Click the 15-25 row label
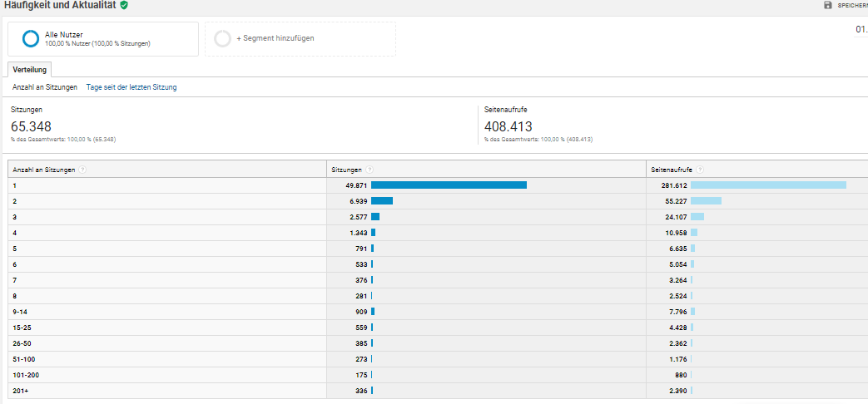The height and width of the screenshot is (404, 868). point(22,328)
